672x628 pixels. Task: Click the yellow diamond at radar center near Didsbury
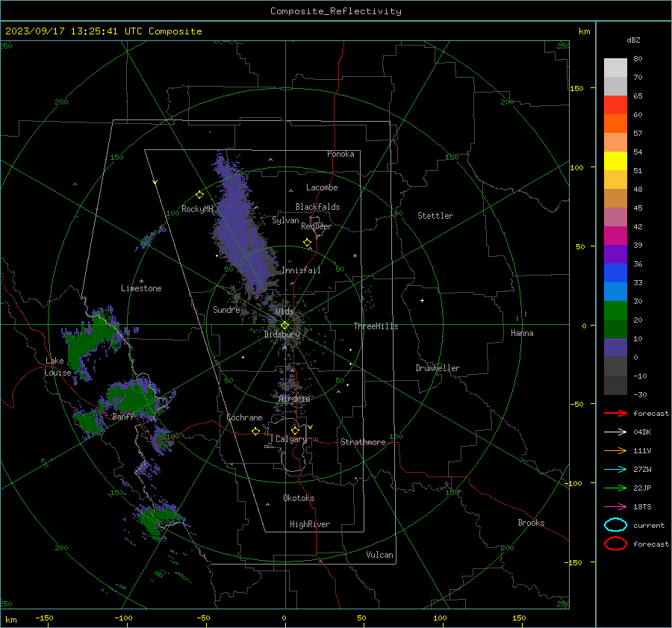[x=285, y=326]
